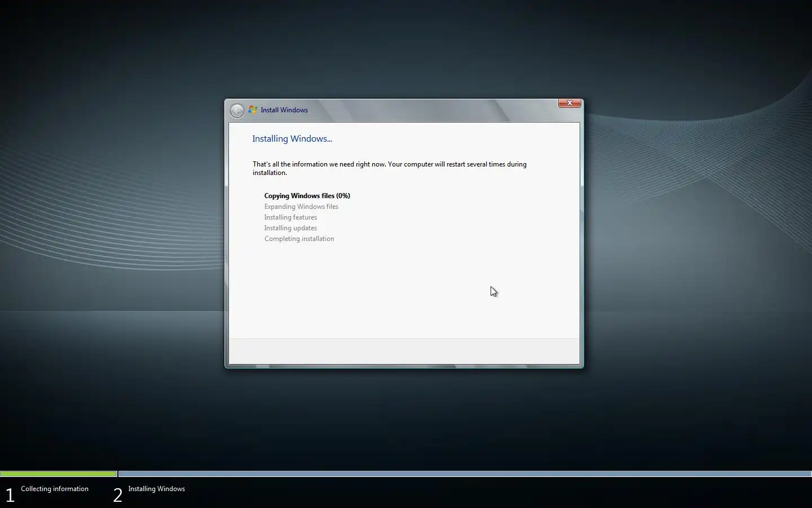This screenshot has height=508, width=812.
Task: Click the step number 1 at bottom
Action: [10, 495]
